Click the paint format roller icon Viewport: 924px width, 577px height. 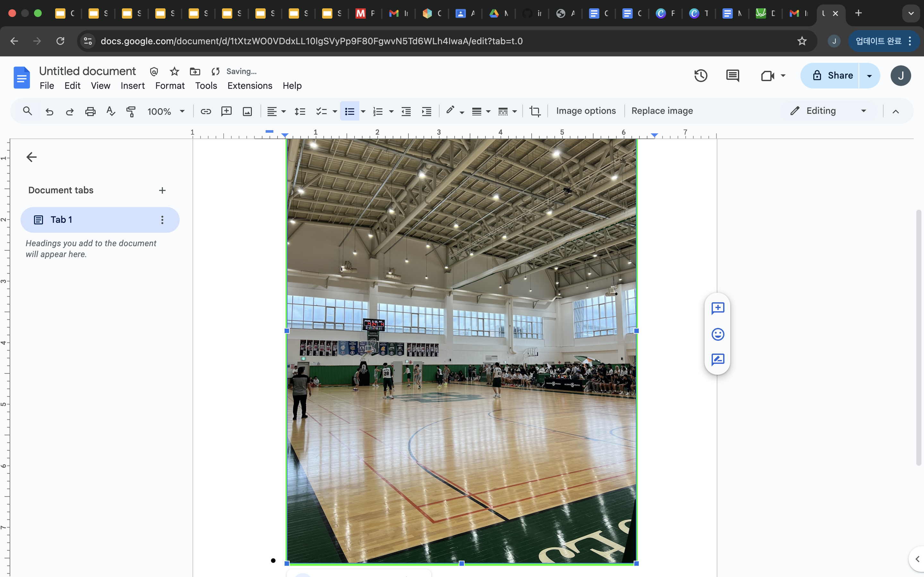(x=131, y=111)
